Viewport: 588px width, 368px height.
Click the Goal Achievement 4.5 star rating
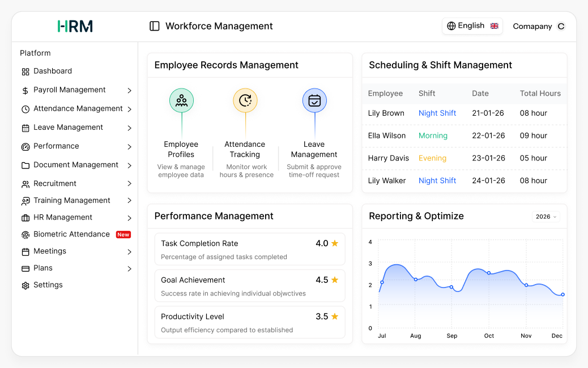point(327,280)
